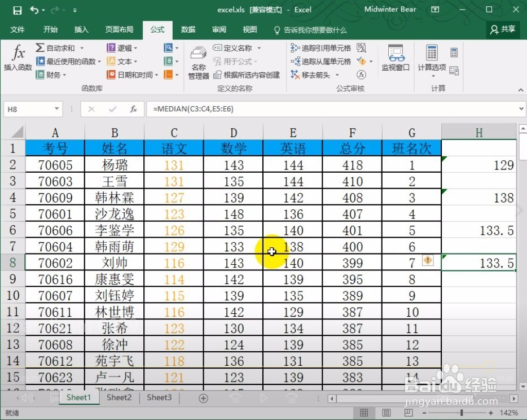Viewport: 527px width, 420px height.
Task: Open the Text functions icon
Action: (x=111, y=61)
